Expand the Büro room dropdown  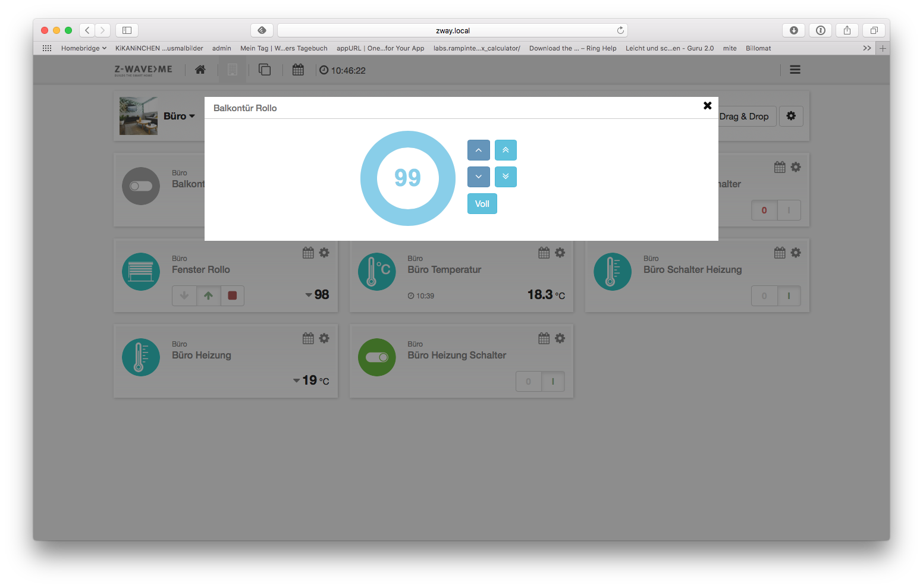[x=180, y=117]
